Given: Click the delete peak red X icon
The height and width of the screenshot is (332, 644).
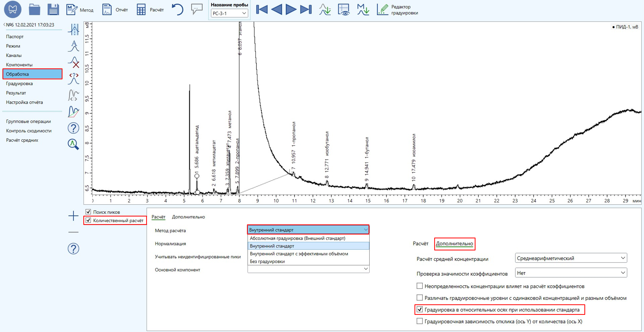Looking at the screenshot, I should tap(73, 62).
